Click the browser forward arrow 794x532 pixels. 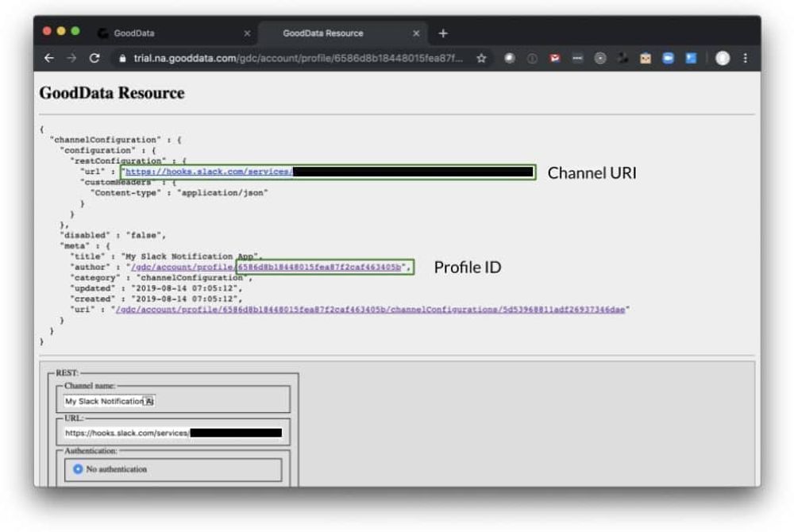(x=71, y=58)
